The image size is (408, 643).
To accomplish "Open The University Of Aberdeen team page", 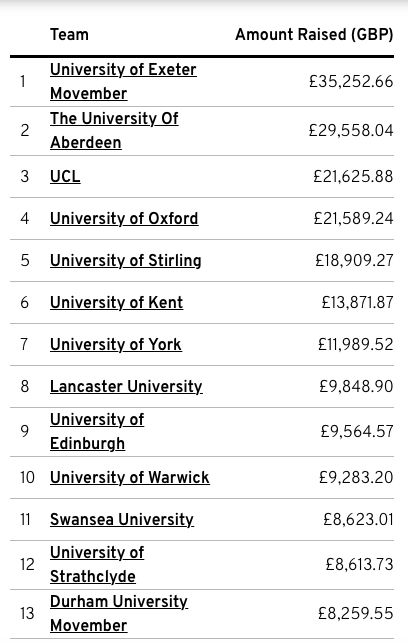I will click(114, 130).
